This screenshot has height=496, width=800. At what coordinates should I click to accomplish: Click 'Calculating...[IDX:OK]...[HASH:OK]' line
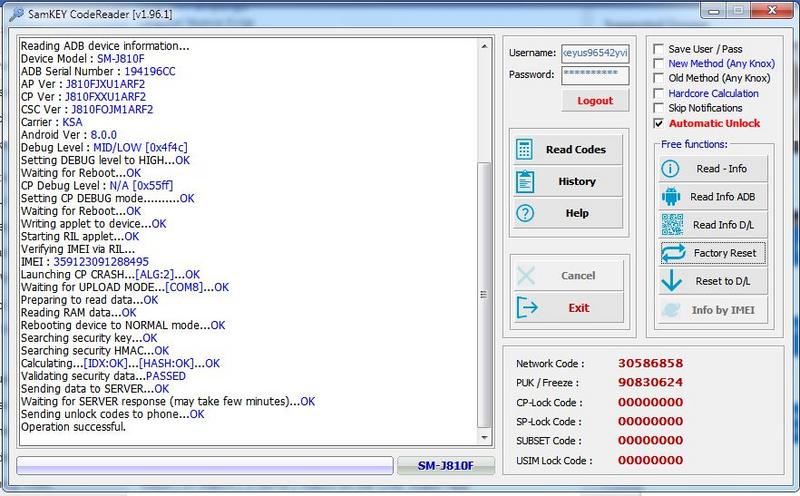coord(120,363)
